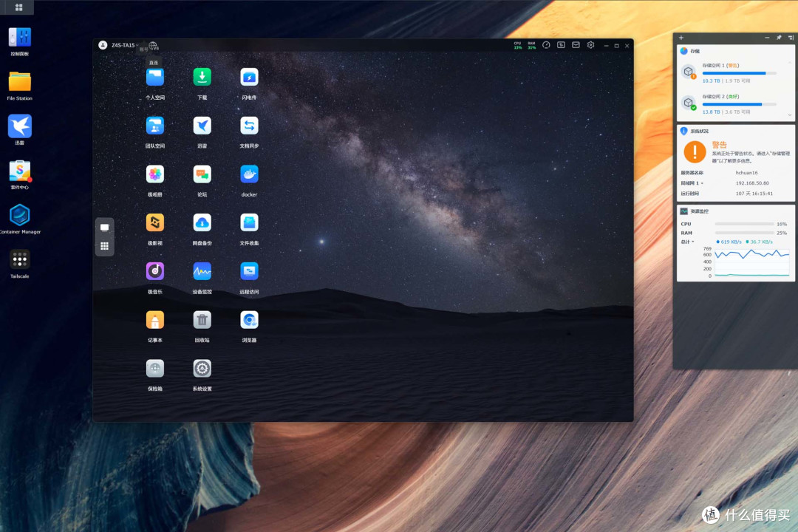Click the speed gauge icon in title bar
This screenshot has width=798, height=532.
click(546, 45)
